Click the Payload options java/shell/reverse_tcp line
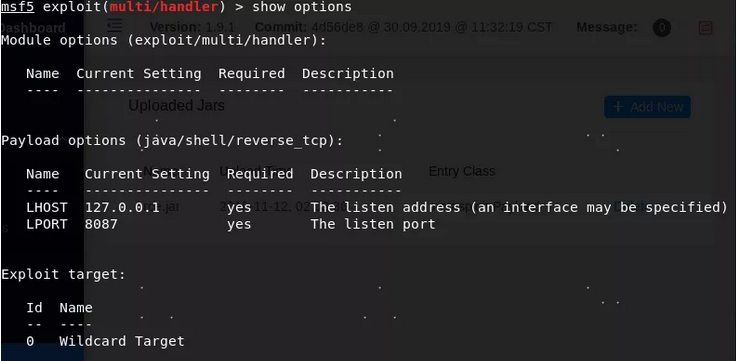This screenshot has height=361, width=736. 172,140
